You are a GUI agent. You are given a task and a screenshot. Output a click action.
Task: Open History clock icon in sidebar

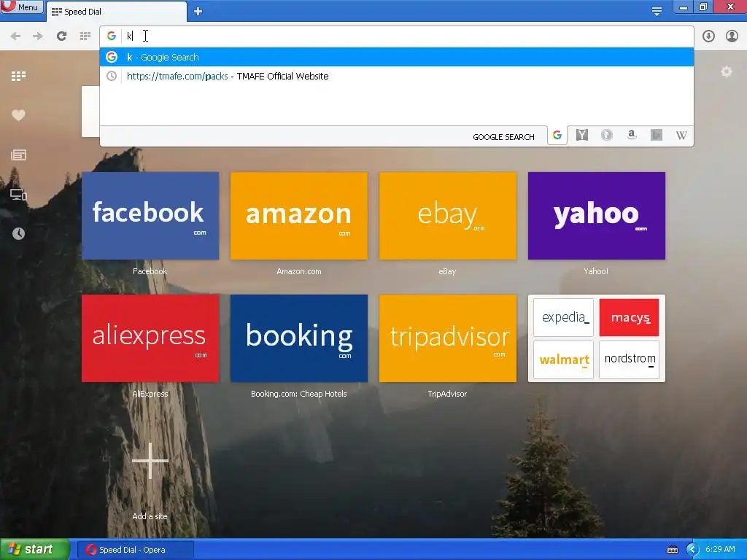(x=18, y=233)
